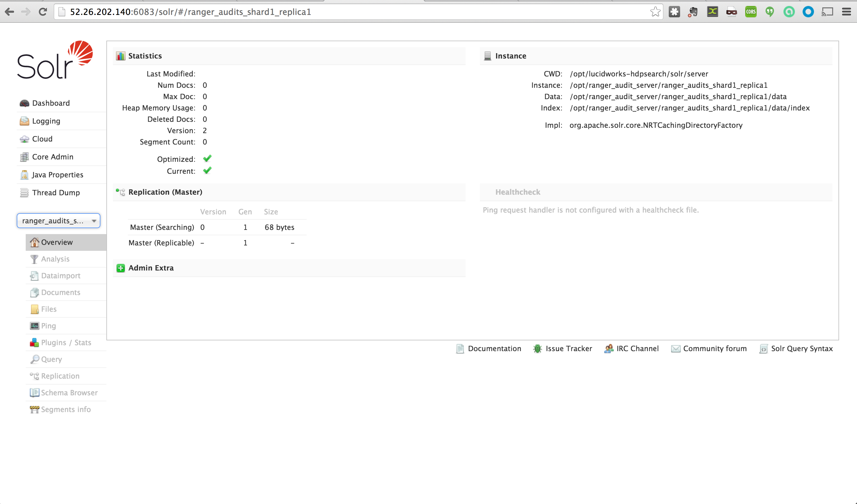This screenshot has height=504, width=857.
Task: Bookmark page with the star icon
Action: [655, 12]
